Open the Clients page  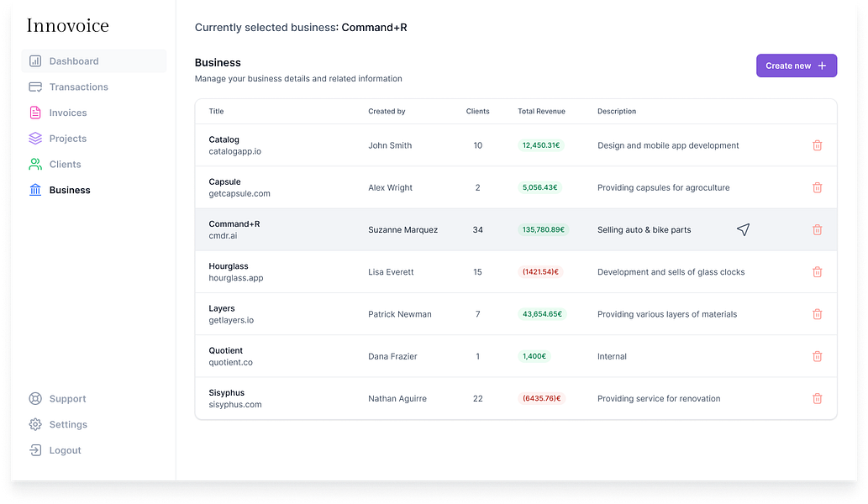[65, 165]
